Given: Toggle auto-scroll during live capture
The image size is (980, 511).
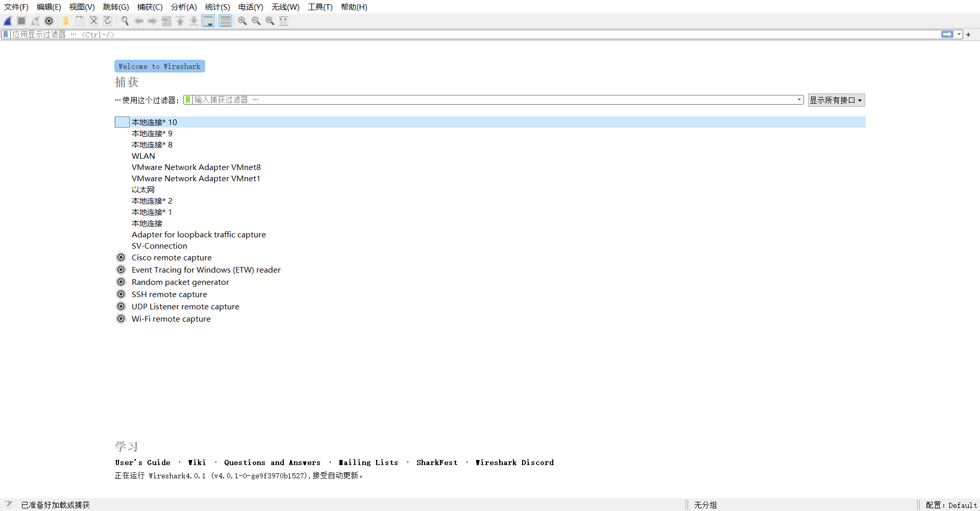Looking at the screenshot, I should click(208, 21).
